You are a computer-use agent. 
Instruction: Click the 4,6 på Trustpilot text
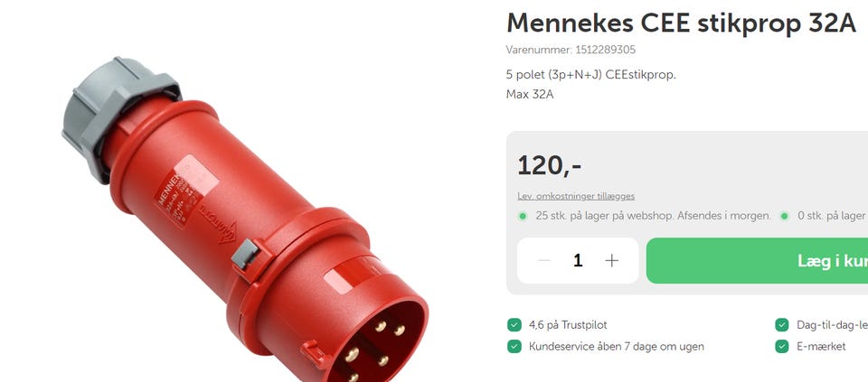568,325
